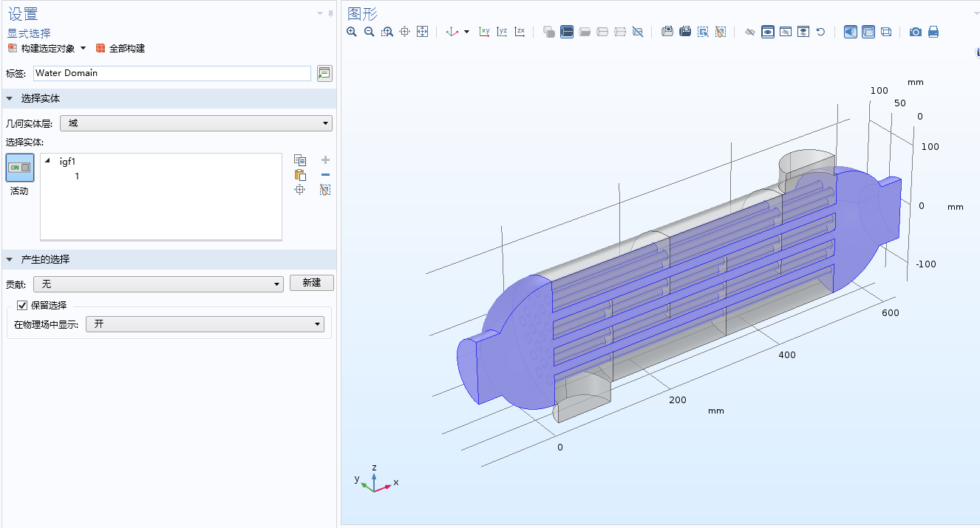Click the deselect box icon
The height and width of the screenshot is (528, 980).
[x=685, y=32]
